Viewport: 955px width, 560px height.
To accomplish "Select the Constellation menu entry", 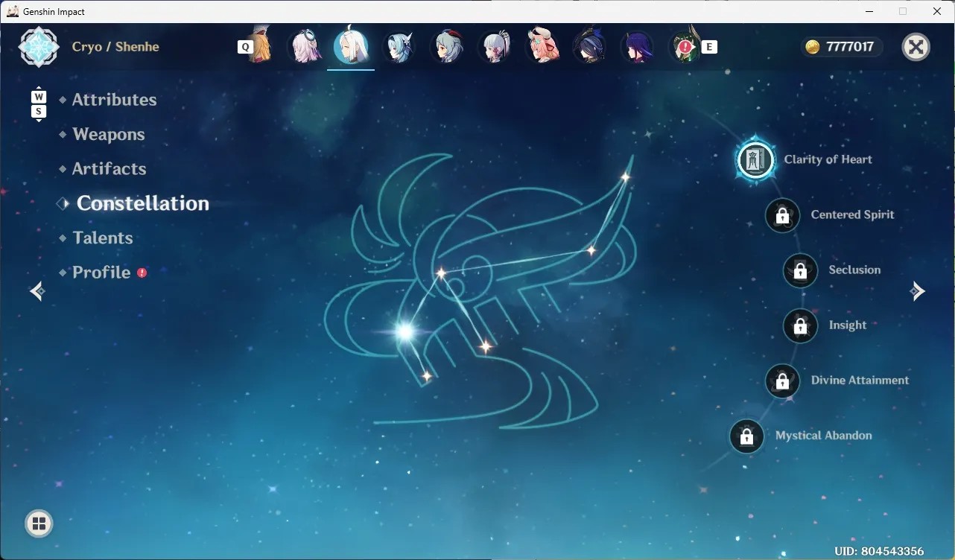I will click(x=143, y=203).
